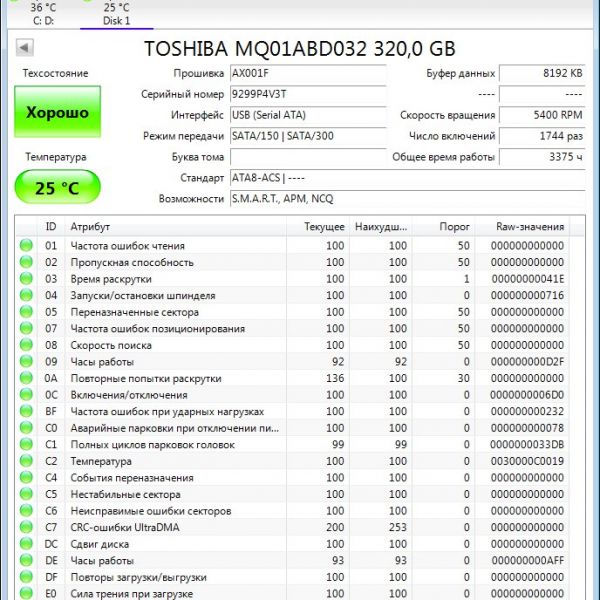Select row Включения/отключения
Screen dimensions: 600x600
293,395
